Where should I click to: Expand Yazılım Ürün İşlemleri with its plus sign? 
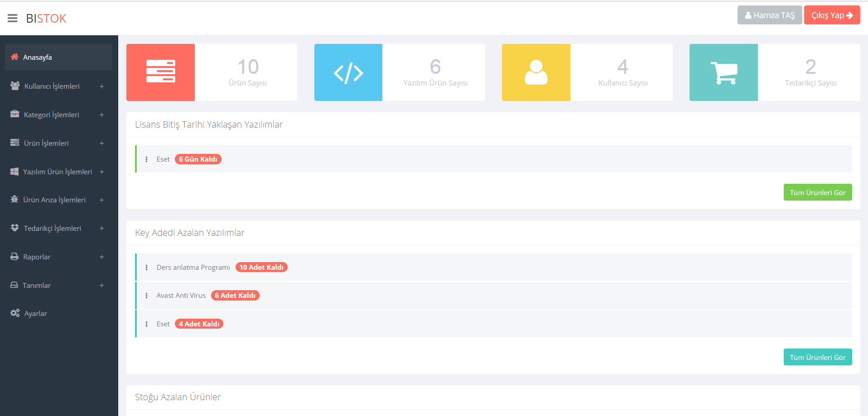pos(101,172)
